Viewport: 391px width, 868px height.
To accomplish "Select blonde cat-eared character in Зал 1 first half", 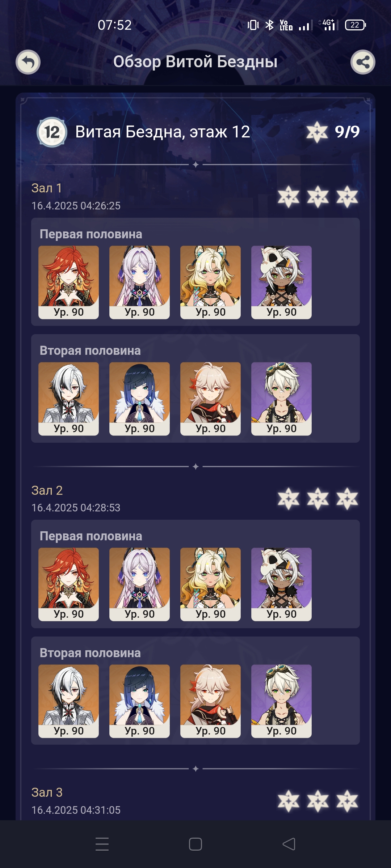I will (x=210, y=282).
